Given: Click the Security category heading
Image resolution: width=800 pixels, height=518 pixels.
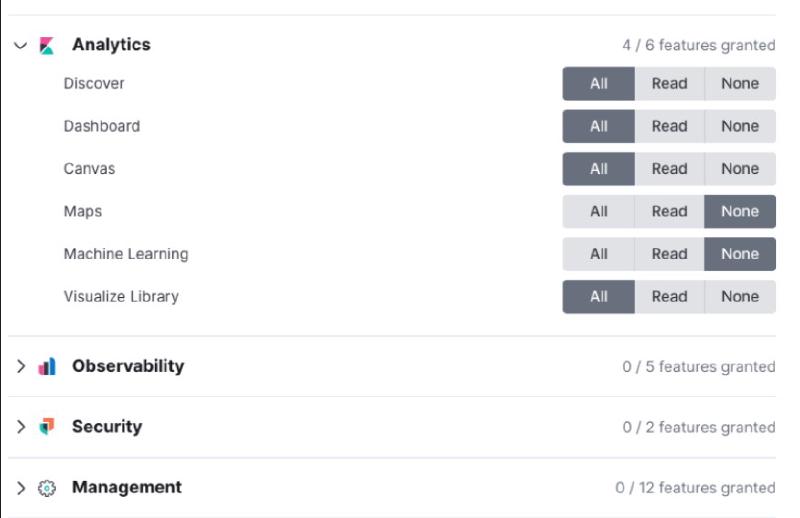Looking at the screenshot, I should 107,426.
